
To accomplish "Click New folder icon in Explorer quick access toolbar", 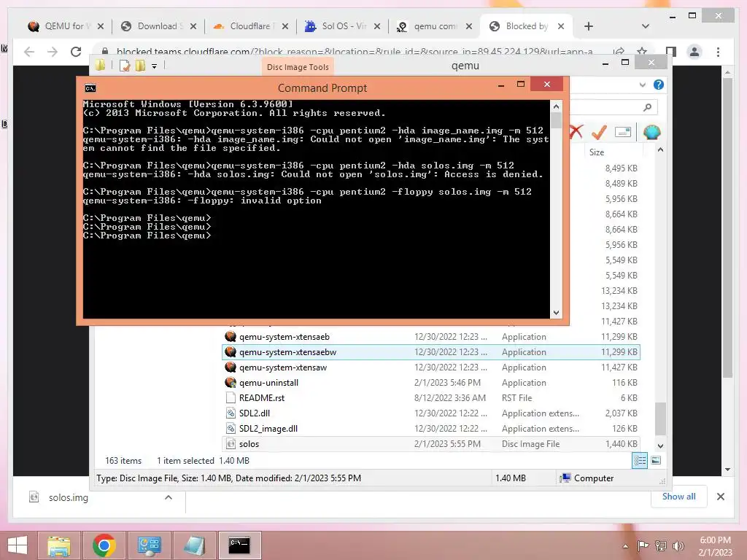I will pyautogui.click(x=140, y=66).
